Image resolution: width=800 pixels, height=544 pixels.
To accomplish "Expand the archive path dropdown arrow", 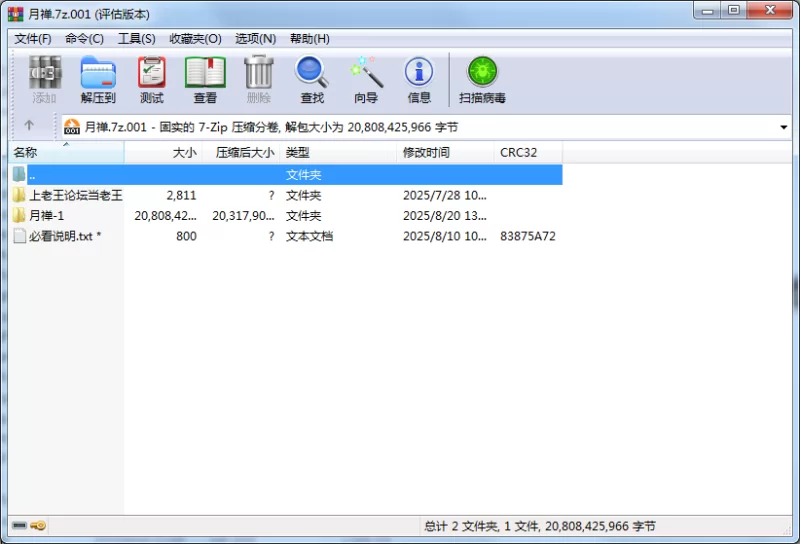I will point(784,127).
